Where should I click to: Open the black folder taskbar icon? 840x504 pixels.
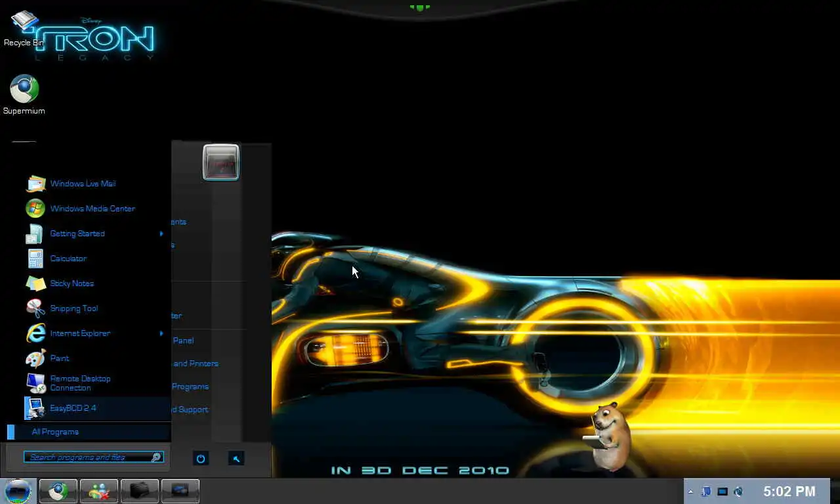click(x=140, y=491)
